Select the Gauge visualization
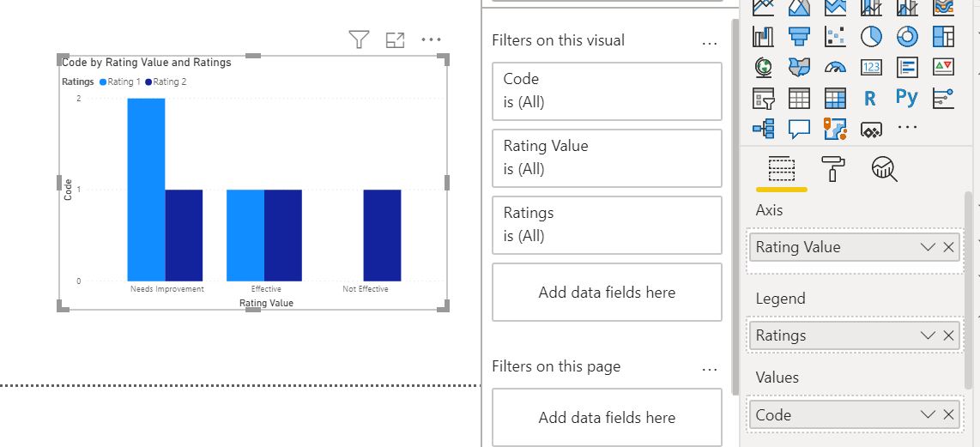The image size is (980, 447). point(835,67)
